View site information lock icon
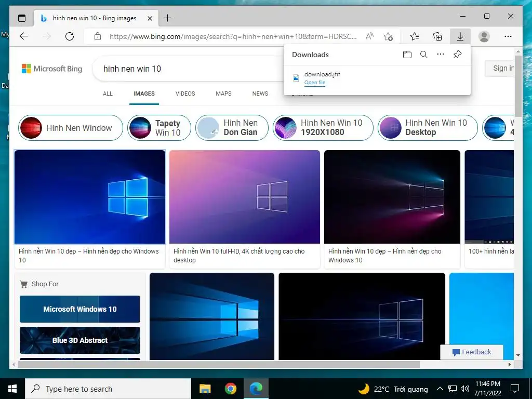532x399 pixels. point(97,36)
